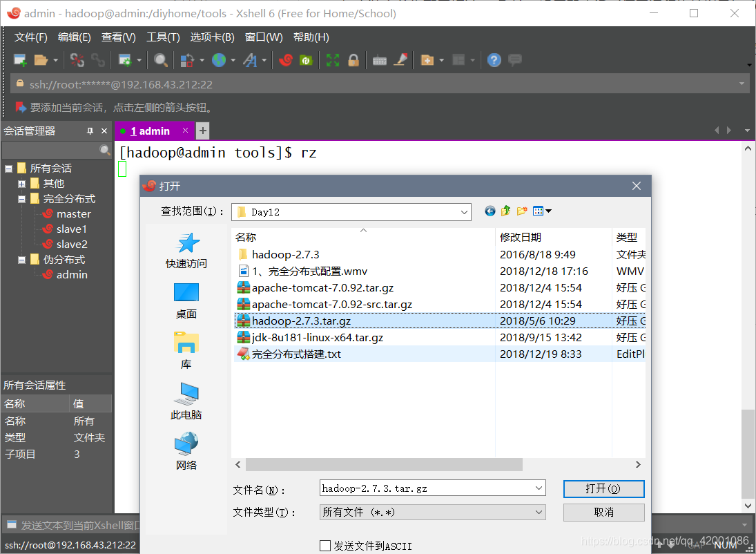This screenshot has height=554, width=756.
Task: Select 库 in places bar
Action: pyautogui.click(x=186, y=351)
